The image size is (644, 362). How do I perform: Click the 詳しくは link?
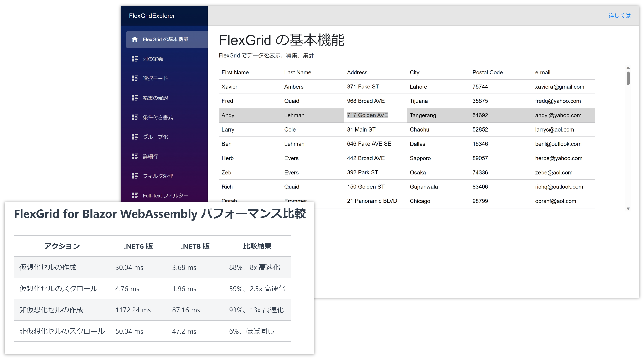click(620, 15)
